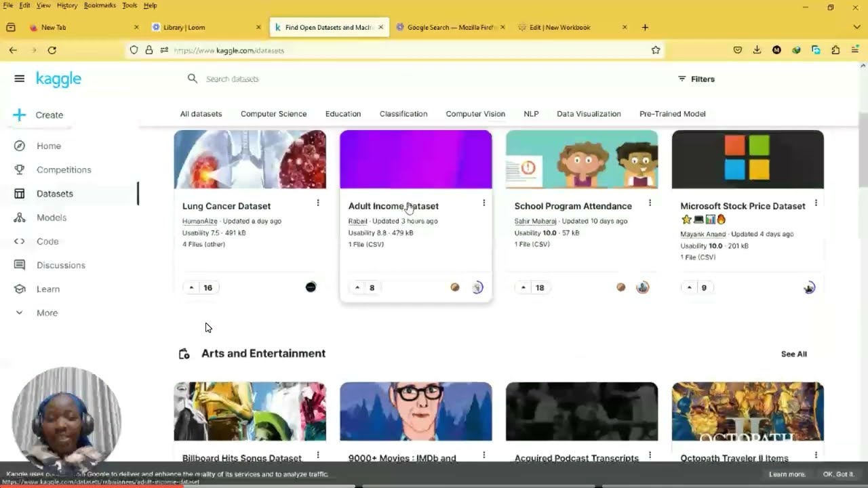Open Adult Income Dataset purple thumbnail
The height and width of the screenshot is (488, 868).
click(416, 159)
